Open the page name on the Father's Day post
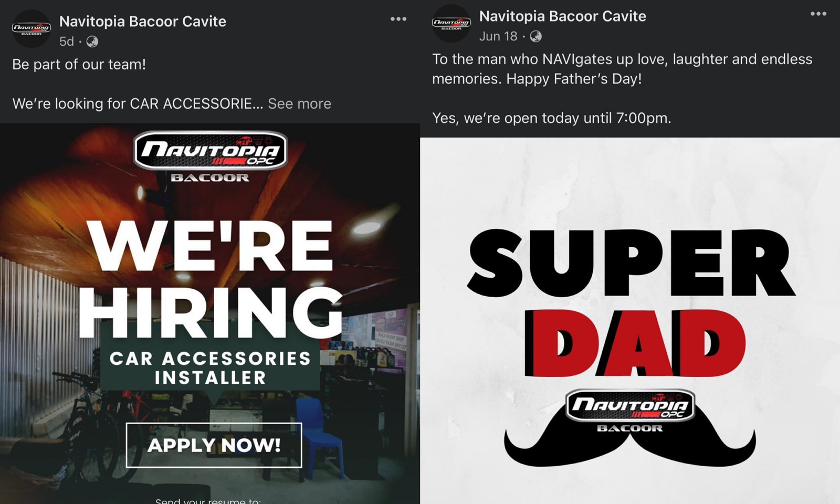The height and width of the screenshot is (504, 840). point(563,16)
